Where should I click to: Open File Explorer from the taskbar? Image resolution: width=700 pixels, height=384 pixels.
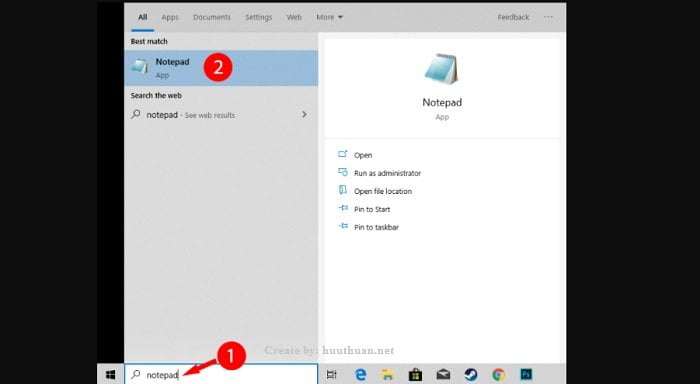pyautogui.click(x=388, y=375)
